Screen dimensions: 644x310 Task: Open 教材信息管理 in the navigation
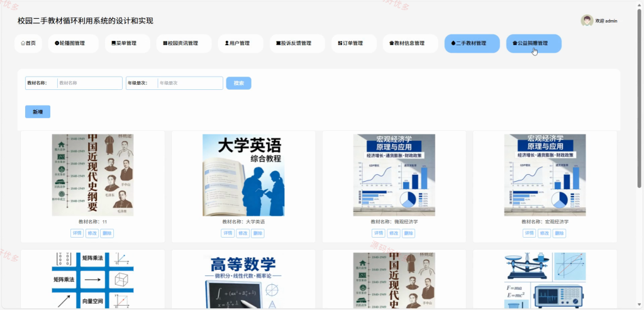pos(411,43)
